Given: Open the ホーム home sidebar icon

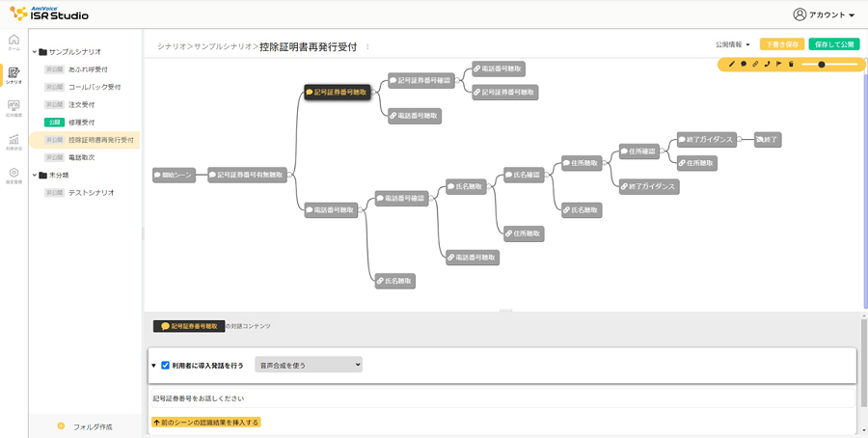Looking at the screenshot, I should pos(14,41).
